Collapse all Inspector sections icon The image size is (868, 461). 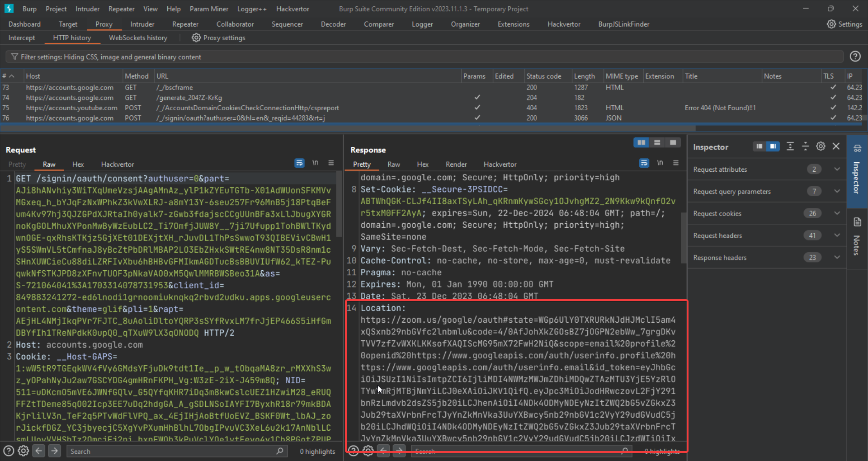pos(806,146)
